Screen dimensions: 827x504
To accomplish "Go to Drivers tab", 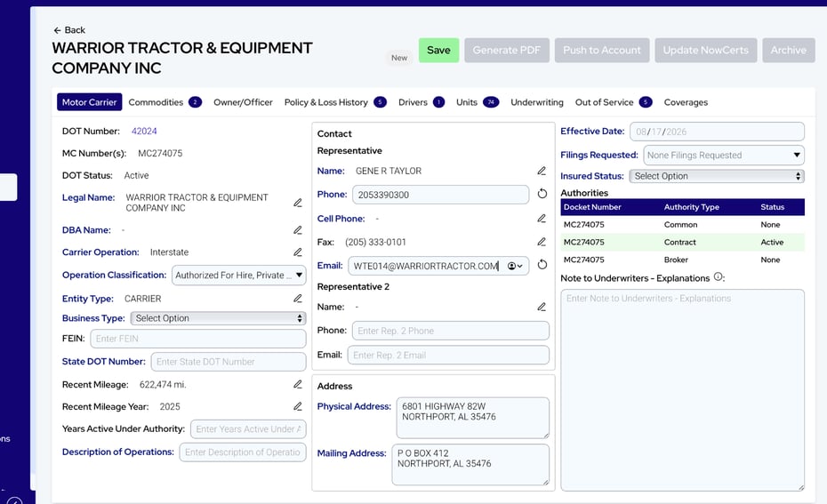I will [421, 102].
